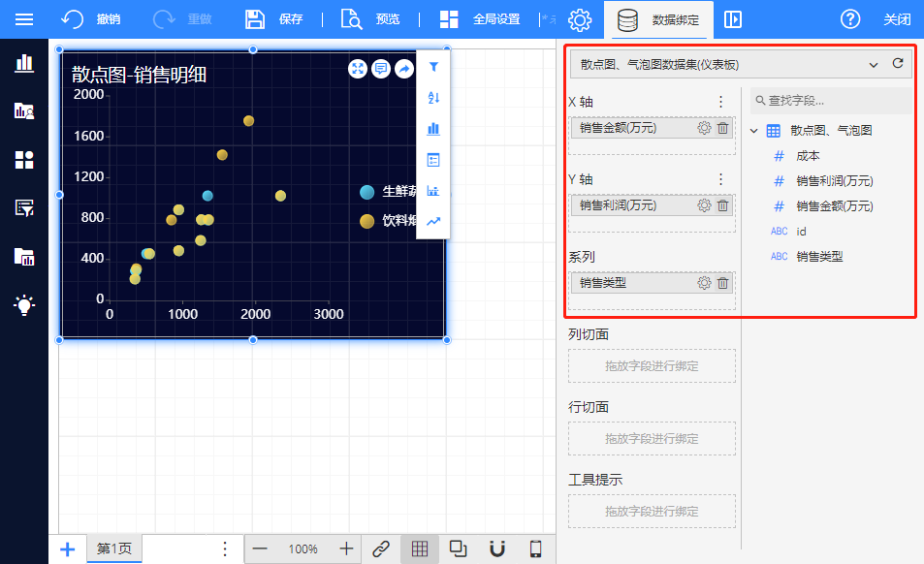This screenshot has width=924, height=564.
Task: Toggle the grid display in bottom bar
Action: [x=419, y=549]
